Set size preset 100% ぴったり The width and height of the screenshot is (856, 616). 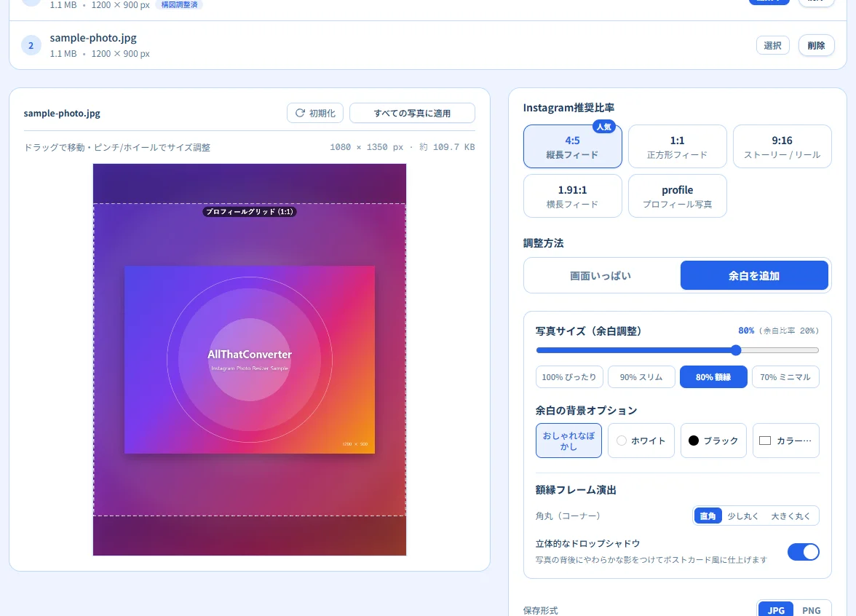pos(569,377)
